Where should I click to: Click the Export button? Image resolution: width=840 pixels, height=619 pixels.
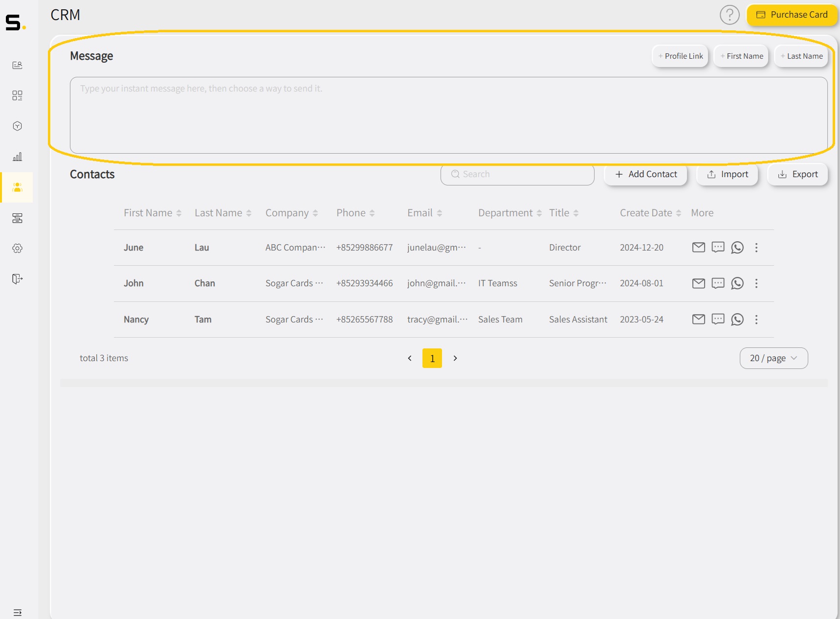click(798, 174)
